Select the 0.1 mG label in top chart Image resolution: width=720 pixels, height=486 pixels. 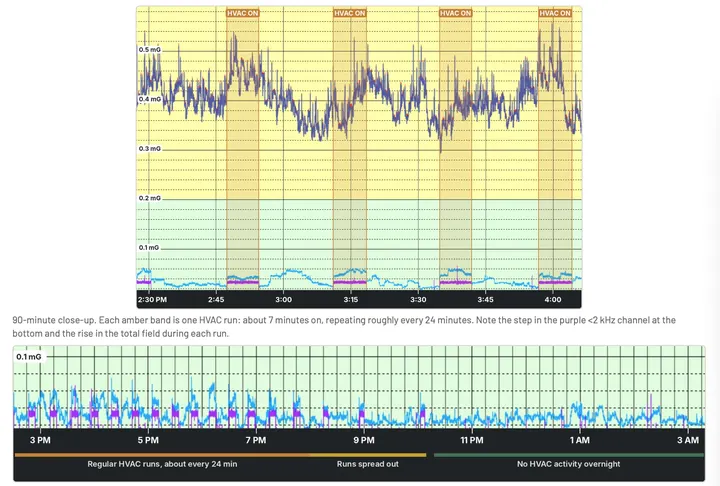click(x=149, y=248)
